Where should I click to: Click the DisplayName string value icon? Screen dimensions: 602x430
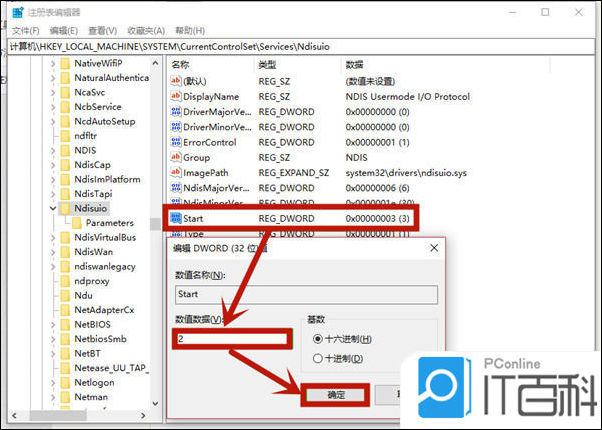coord(176,96)
